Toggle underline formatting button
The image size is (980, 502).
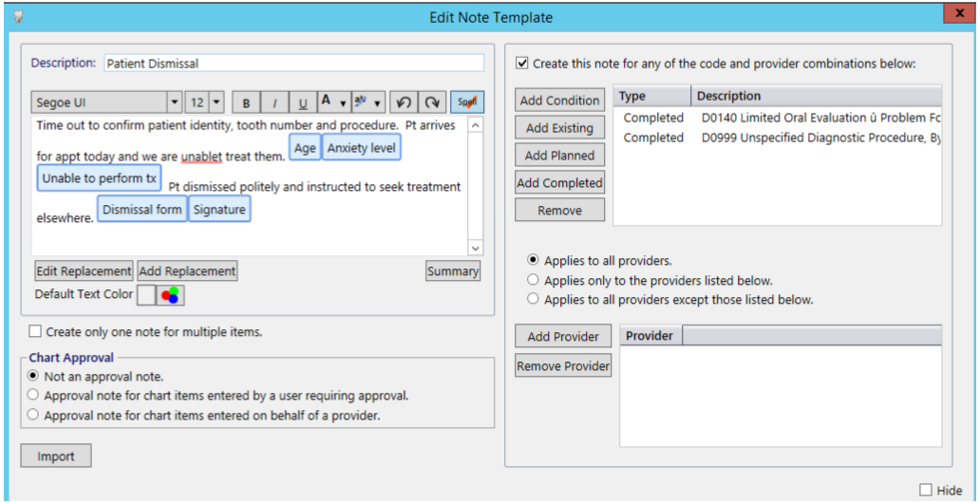click(x=303, y=102)
